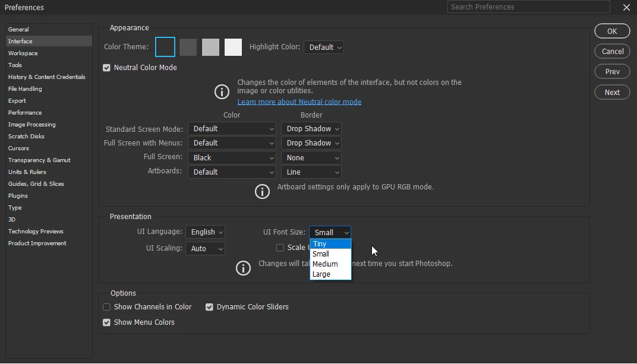Switch to General preferences
637x364 pixels.
tap(49, 29)
